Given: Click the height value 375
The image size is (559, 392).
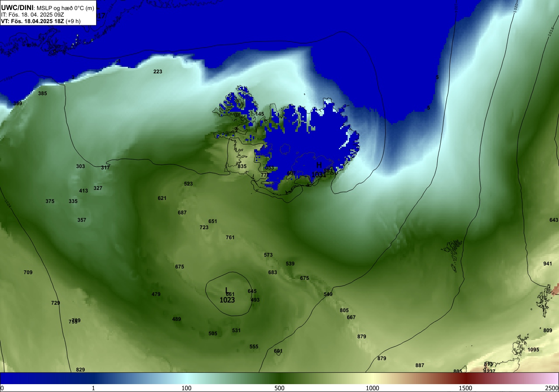Looking at the screenshot, I should click(50, 201).
